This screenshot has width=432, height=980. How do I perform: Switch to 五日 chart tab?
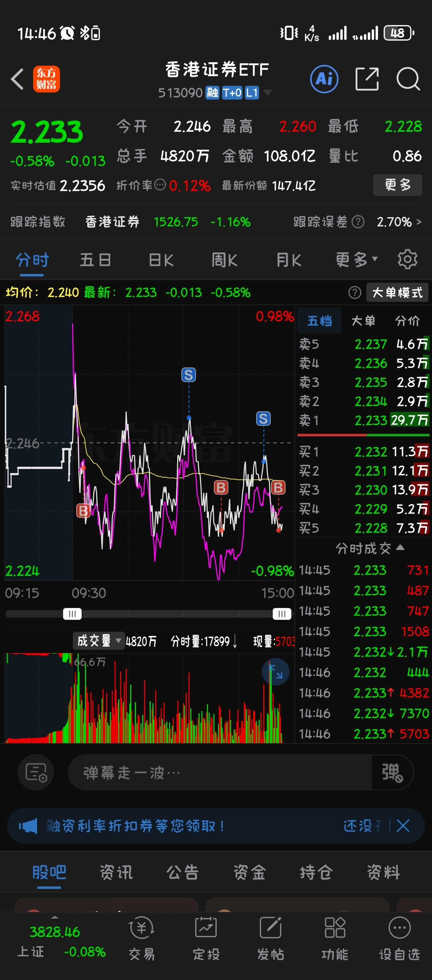point(95,260)
